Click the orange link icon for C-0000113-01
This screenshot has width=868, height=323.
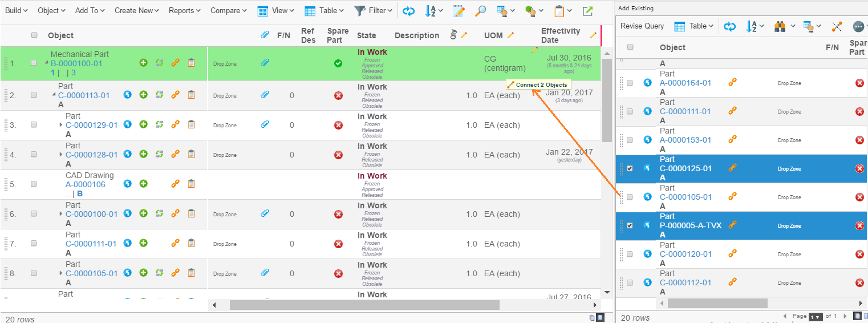pyautogui.click(x=176, y=95)
